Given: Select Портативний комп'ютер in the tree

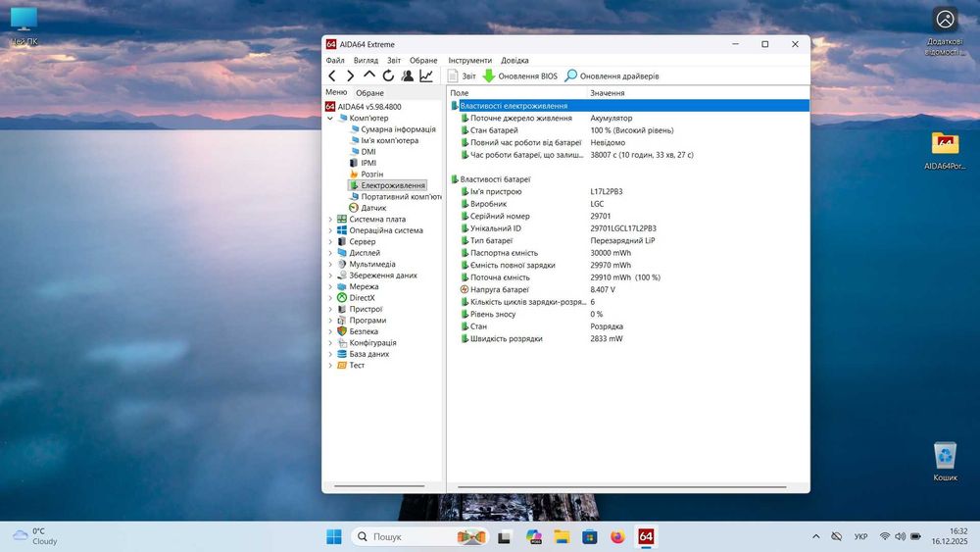Looking at the screenshot, I should click(401, 196).
